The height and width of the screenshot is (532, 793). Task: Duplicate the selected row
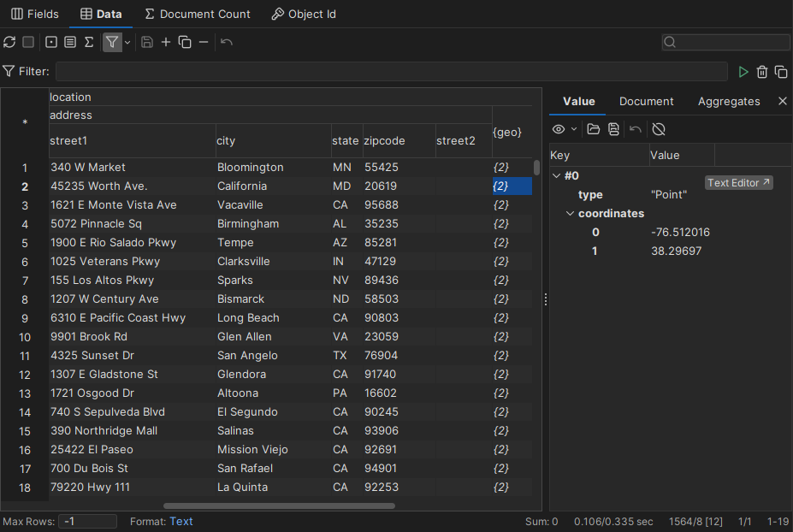[x=185, y=42]
